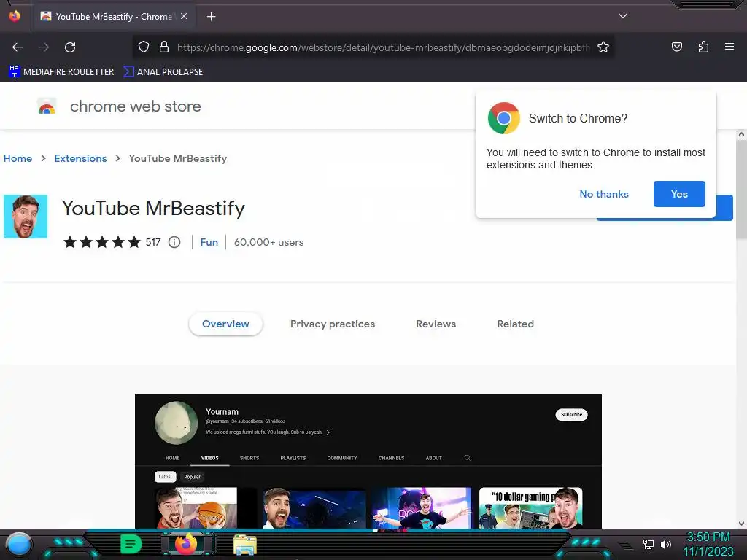The image size is (747, 560).
Task: Open the green notes app on taskbar
Action: [x=131, y=544]
